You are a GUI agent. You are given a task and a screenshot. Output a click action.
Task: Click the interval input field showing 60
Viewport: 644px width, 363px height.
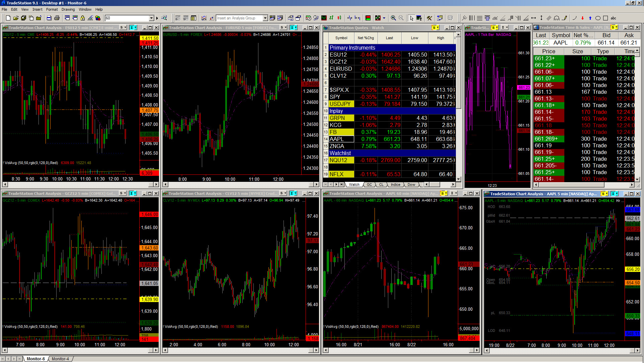point(127,18)
